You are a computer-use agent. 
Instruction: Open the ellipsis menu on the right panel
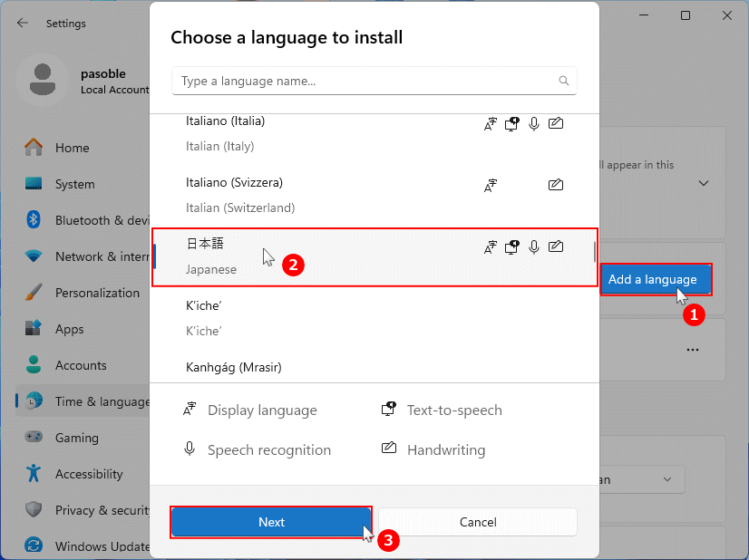pos(693,350)
